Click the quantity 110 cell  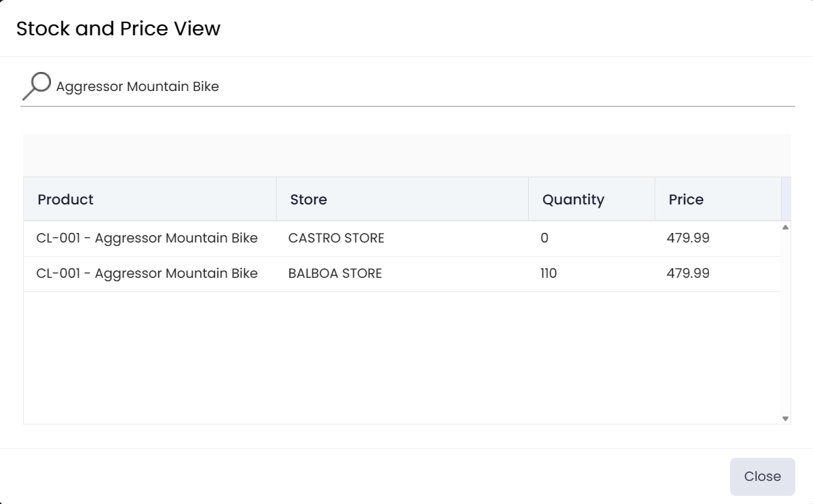click(548, 274)
